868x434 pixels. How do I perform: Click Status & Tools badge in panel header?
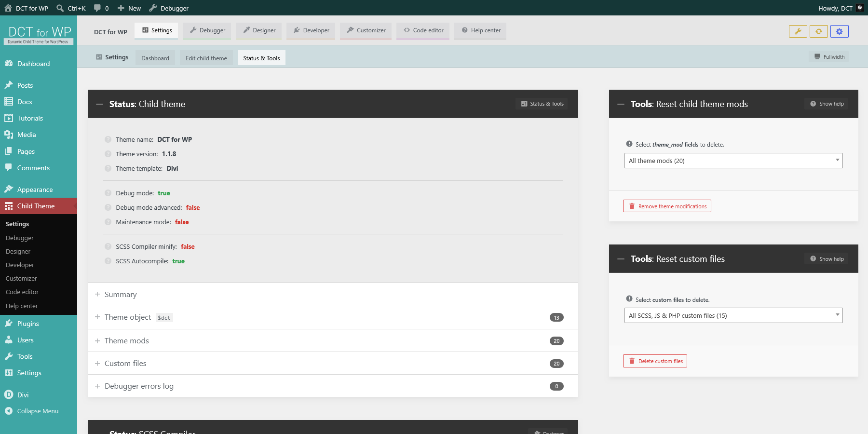coord(542,104)
